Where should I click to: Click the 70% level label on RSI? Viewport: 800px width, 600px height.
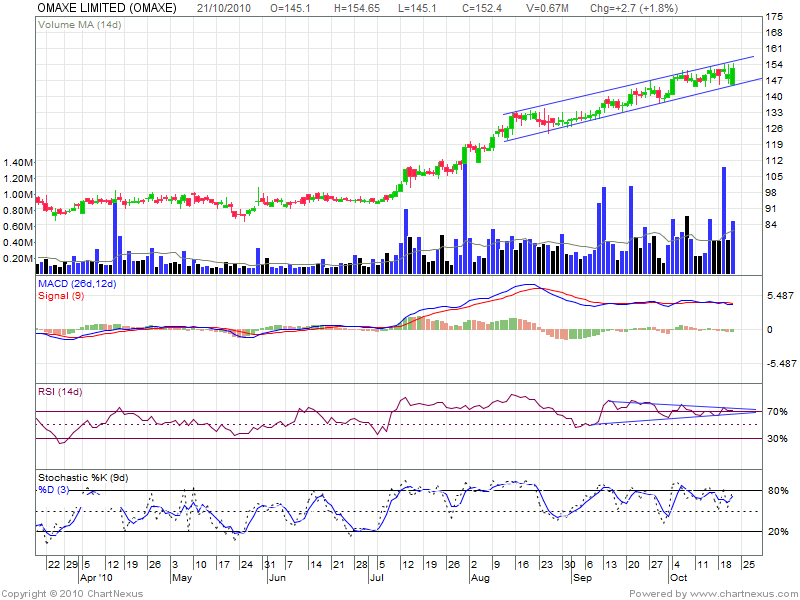pyautogui.click(x=776, y=411)
